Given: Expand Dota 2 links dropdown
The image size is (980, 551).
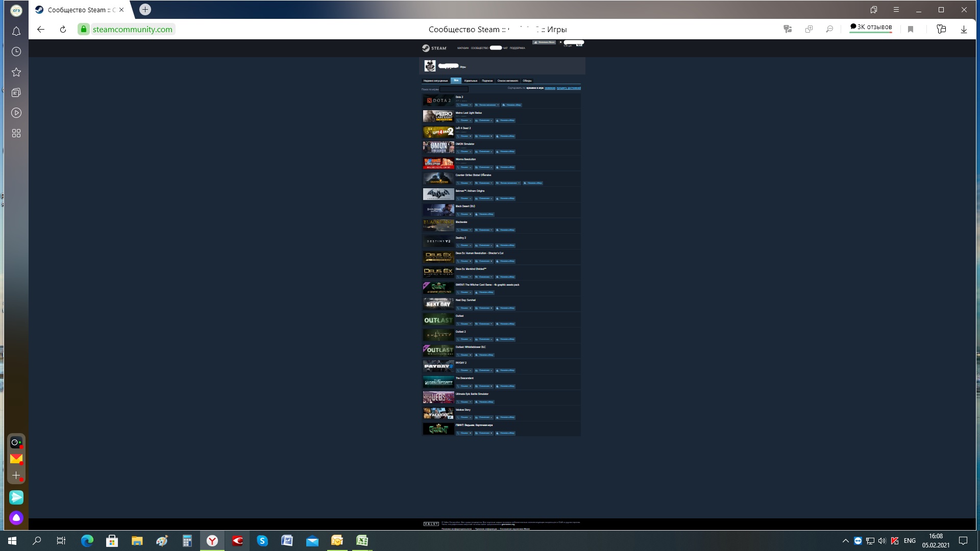Looking at the screenshot, I should [464, 105].
